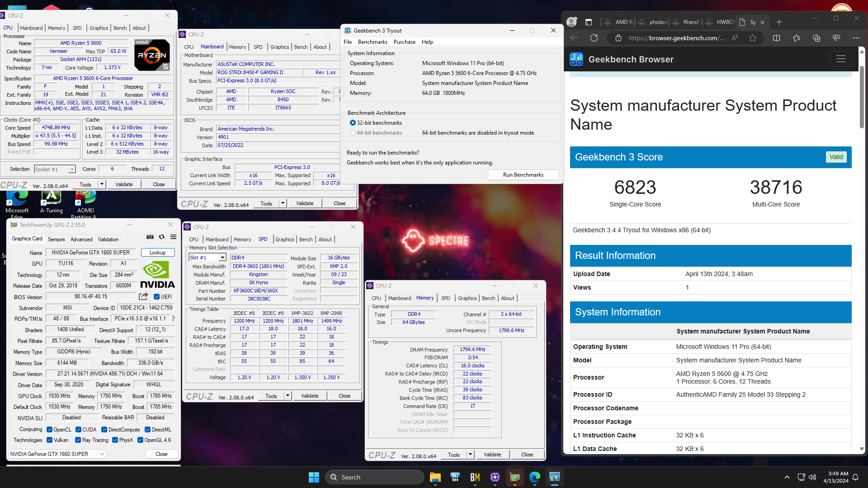Open the GPU-Z hamburger menu icon

173,237
